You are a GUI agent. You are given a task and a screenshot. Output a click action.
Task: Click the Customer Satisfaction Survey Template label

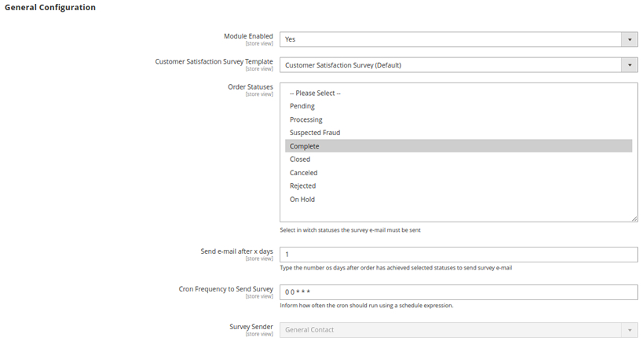pos(214,61)
